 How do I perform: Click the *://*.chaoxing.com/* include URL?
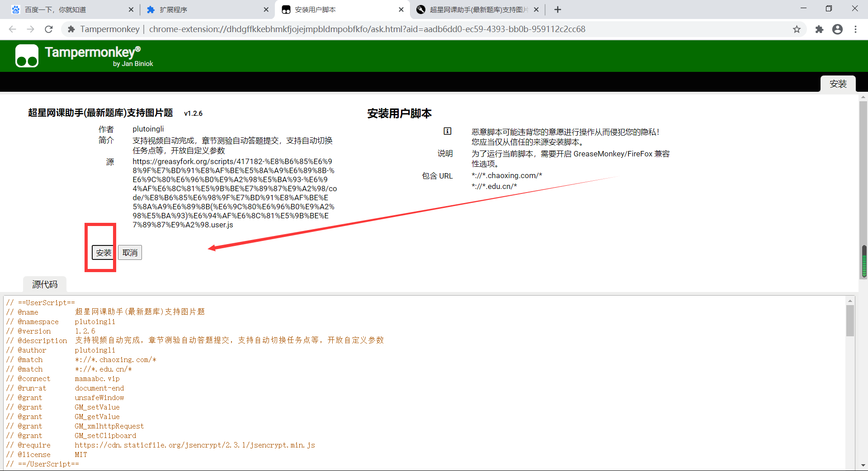click(507, 175)
